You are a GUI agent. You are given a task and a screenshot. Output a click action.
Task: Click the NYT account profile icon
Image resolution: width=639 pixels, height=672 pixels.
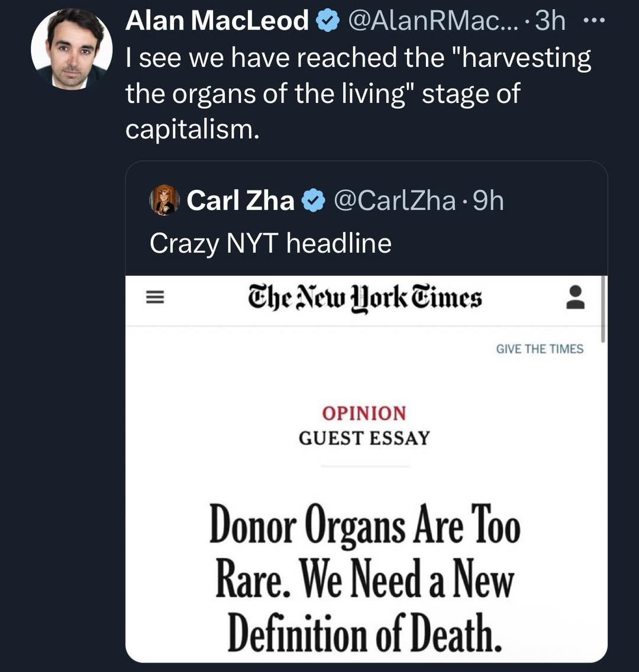pos(575,298)
